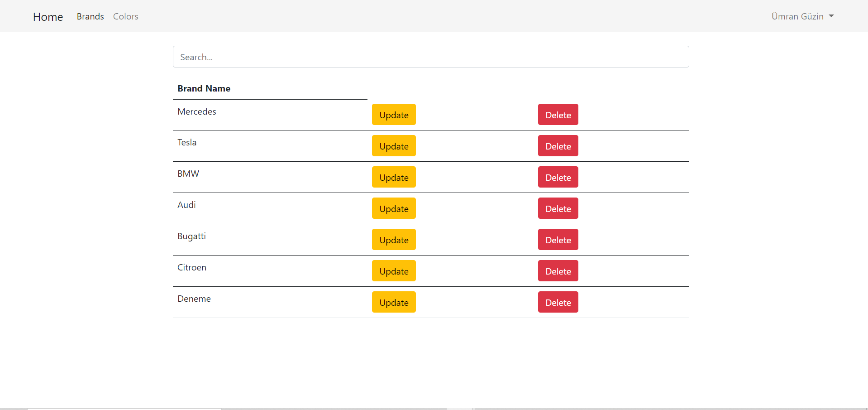Delete the BMW brand
This screenshot has width=868, height=410.
(x=558, y=177)
